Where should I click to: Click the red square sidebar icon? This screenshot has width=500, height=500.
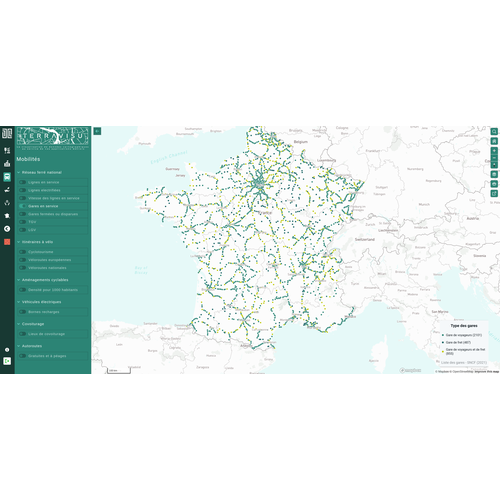[x=7, y=242]
